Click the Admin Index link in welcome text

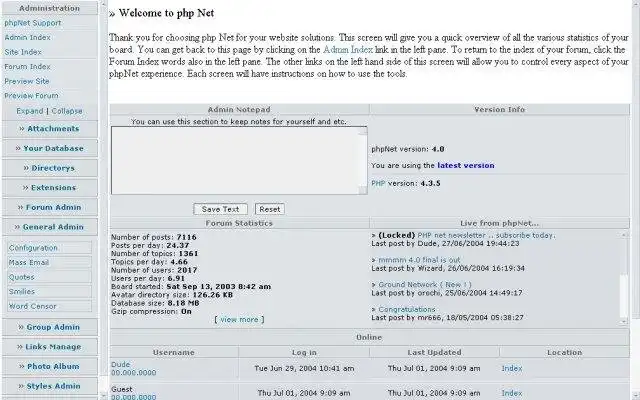point(348,49)
